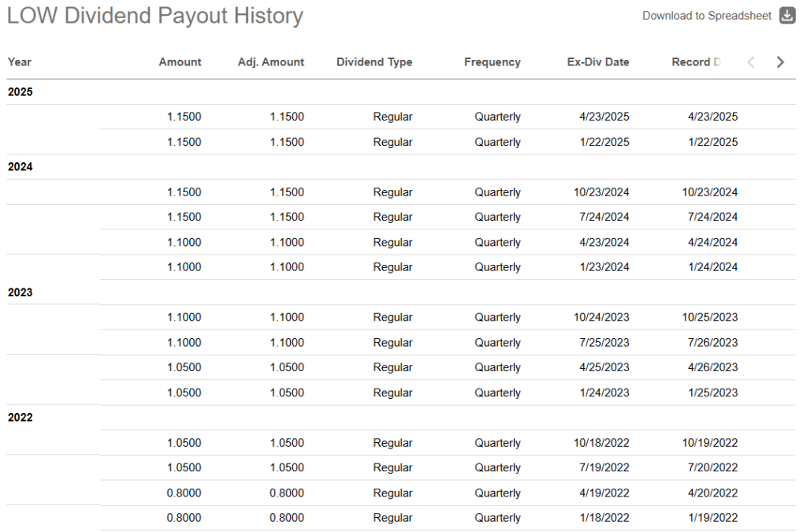Click record date 1/24/2024
807x532 pixels.
click(712, 267)
